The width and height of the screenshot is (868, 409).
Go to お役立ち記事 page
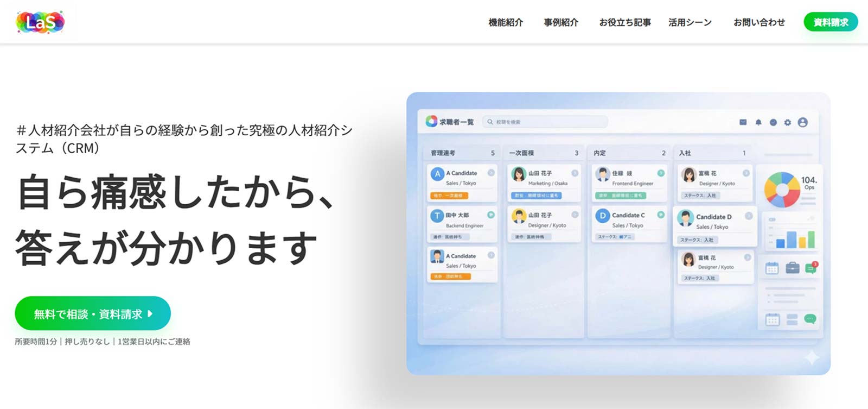(625, 22)
